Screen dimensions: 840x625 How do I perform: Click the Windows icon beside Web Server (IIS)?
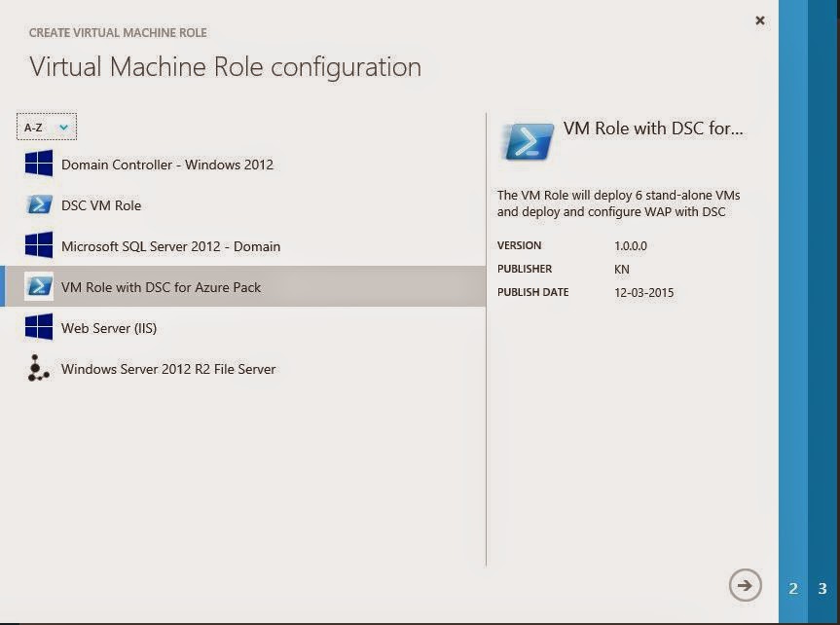39,327
